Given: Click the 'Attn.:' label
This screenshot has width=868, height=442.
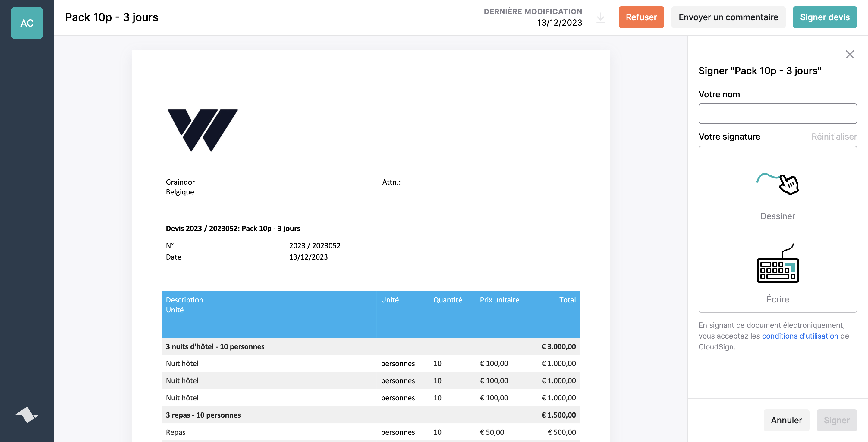Looking at the screenshot, I should coord(391,182).
